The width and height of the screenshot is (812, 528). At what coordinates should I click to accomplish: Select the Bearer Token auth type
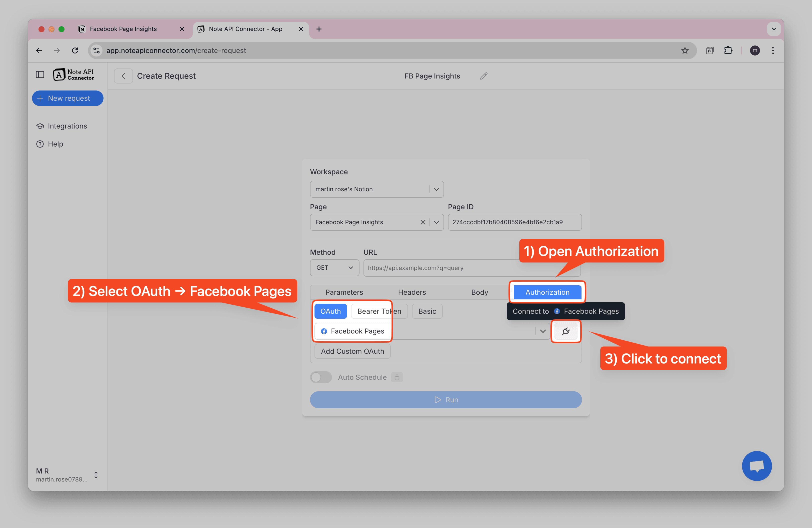point(379,311)
